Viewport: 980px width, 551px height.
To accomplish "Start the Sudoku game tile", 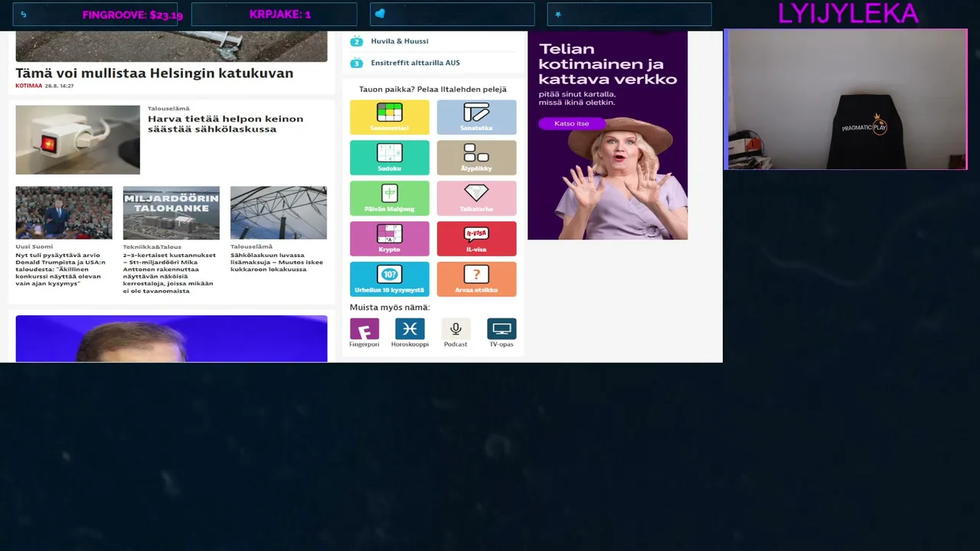I will pos(390,158).
